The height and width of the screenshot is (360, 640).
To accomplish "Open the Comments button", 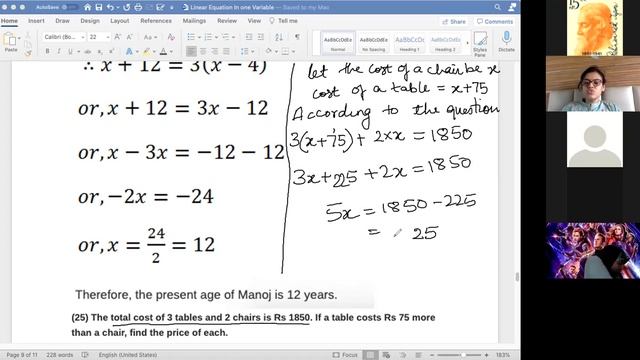I will 495,22.
